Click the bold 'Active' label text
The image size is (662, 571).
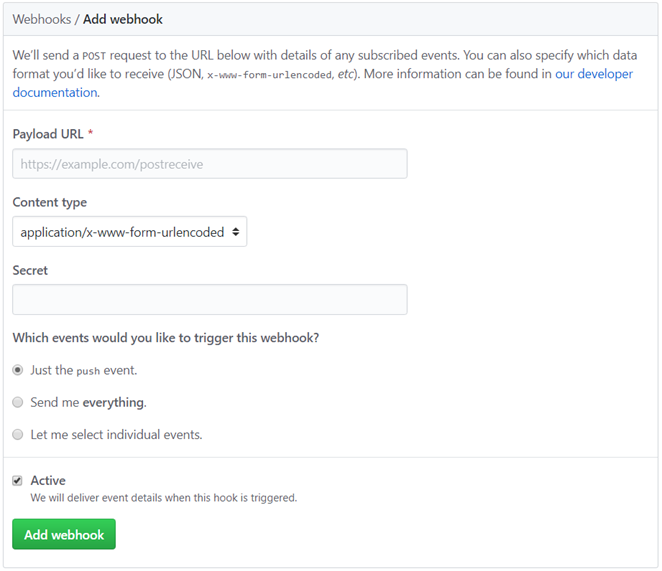pyautogui.click(x=48, y=481)
